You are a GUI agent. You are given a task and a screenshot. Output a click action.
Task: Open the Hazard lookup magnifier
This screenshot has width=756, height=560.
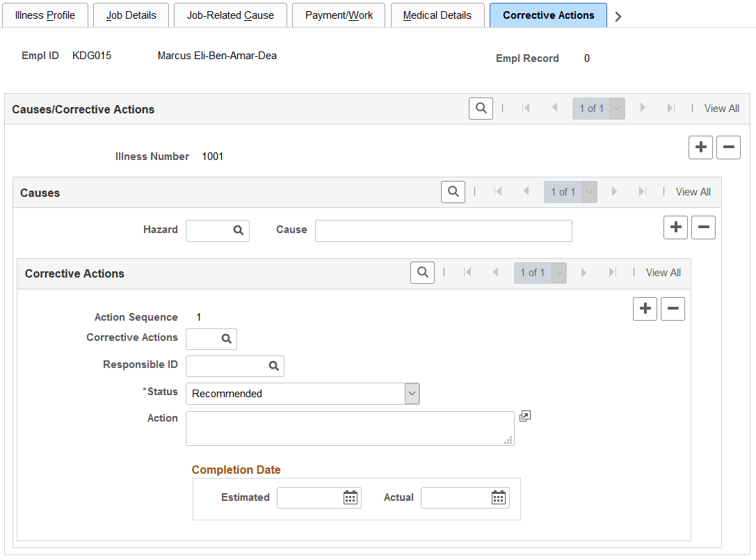(239, 230)
